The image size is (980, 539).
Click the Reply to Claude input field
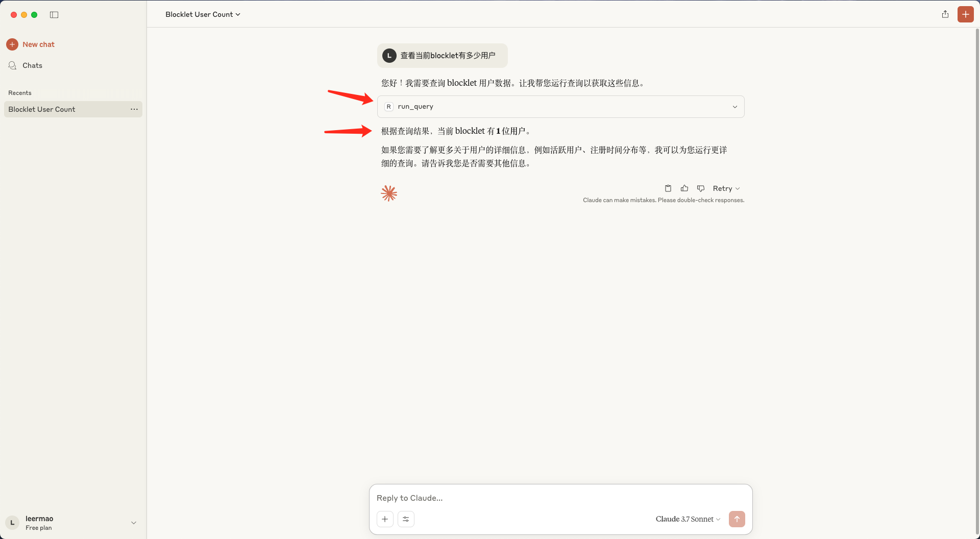[x=560, y=498]
